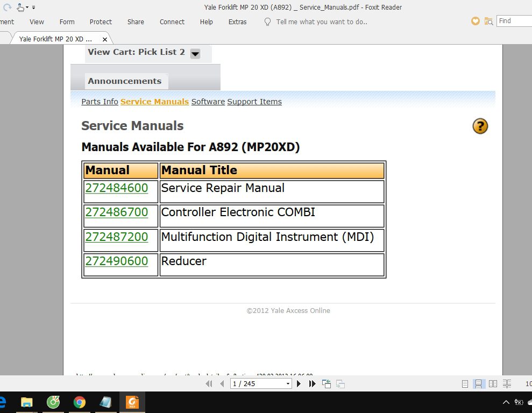The height and width of the screenshot is (413, 532).
Task: Click the Service Manuals link
Action: click(154, 101)
